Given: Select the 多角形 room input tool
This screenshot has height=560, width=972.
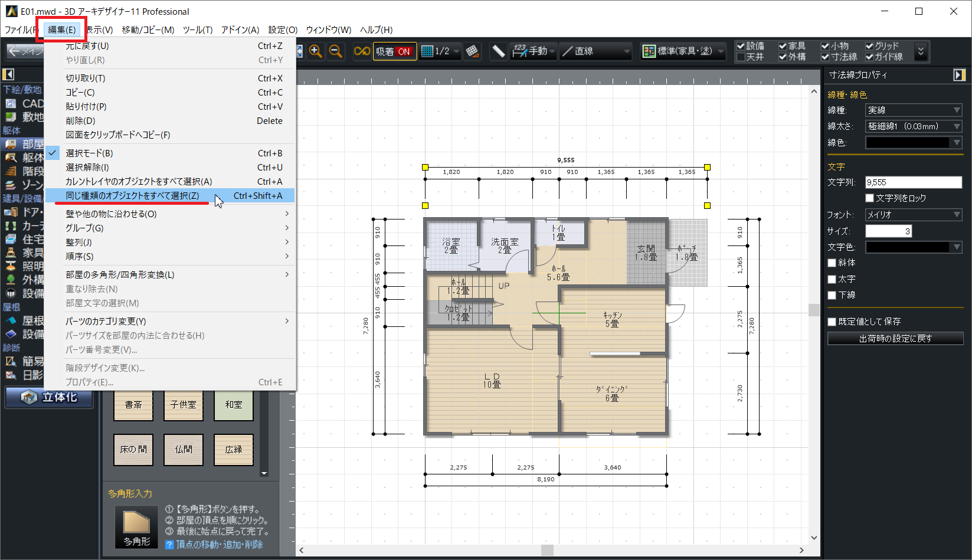Looking at the screenshot, I should (136, 526).
